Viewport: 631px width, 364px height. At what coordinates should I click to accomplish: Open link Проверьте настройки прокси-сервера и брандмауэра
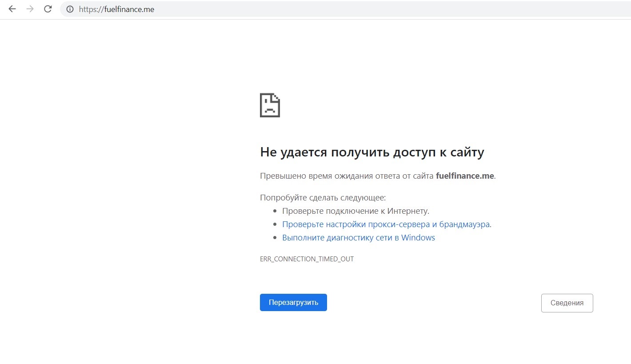386,224
